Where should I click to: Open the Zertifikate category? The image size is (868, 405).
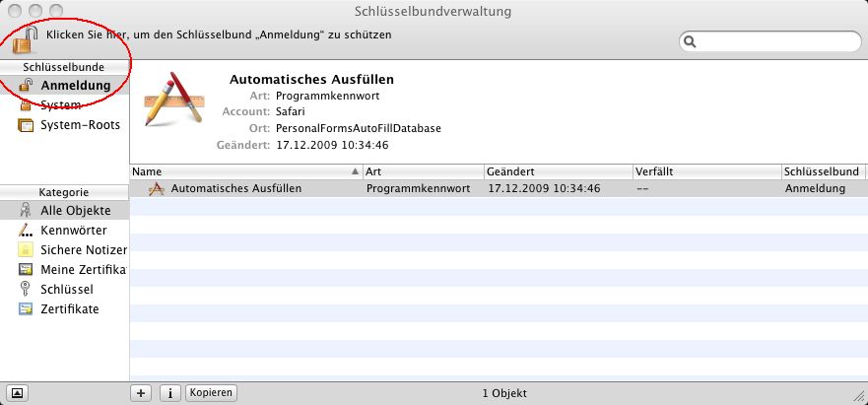(69, 309)
